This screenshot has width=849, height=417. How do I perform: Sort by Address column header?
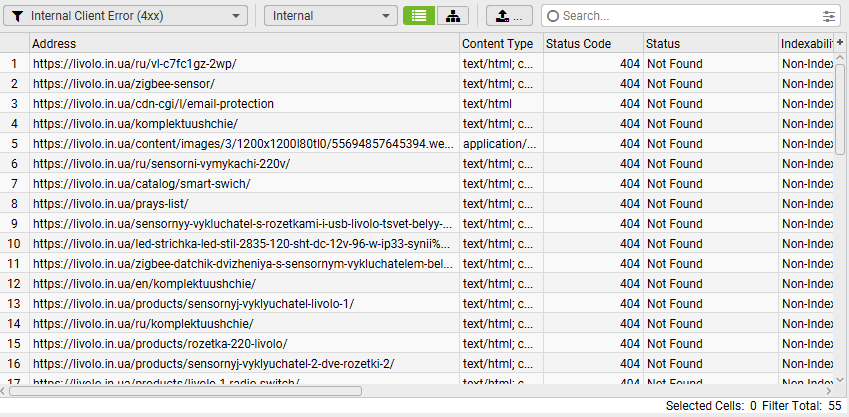244,44
